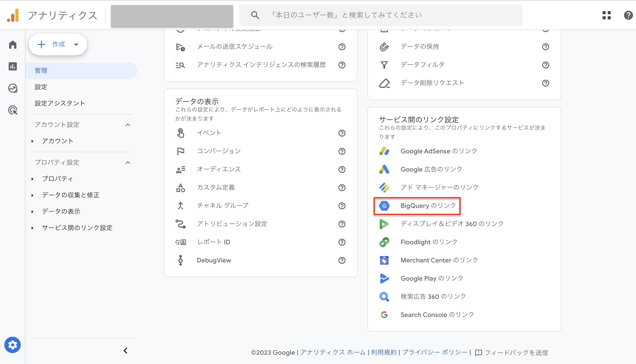Collapse the プロパティ設定 section

pos(128,162)
